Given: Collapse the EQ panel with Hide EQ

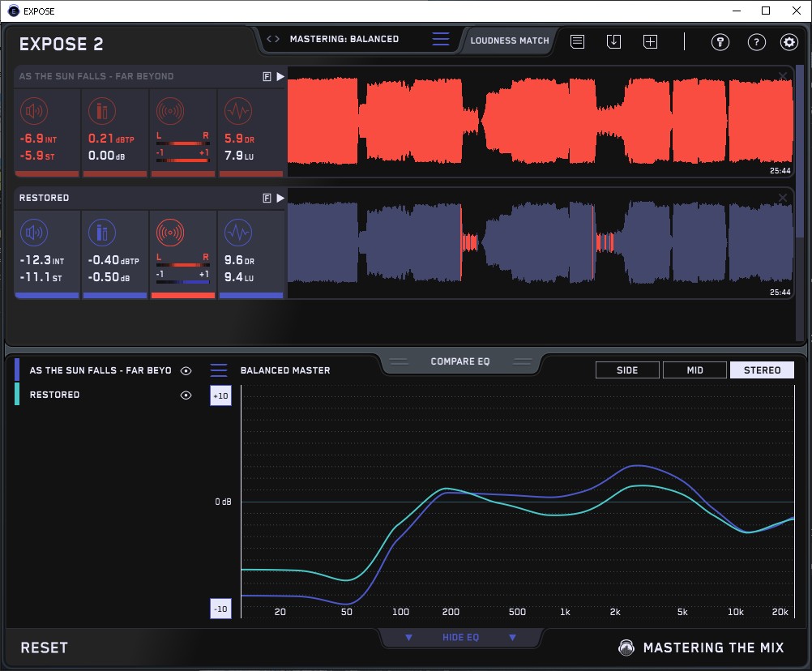Looking at the screenshot, I should coord(460,638).
